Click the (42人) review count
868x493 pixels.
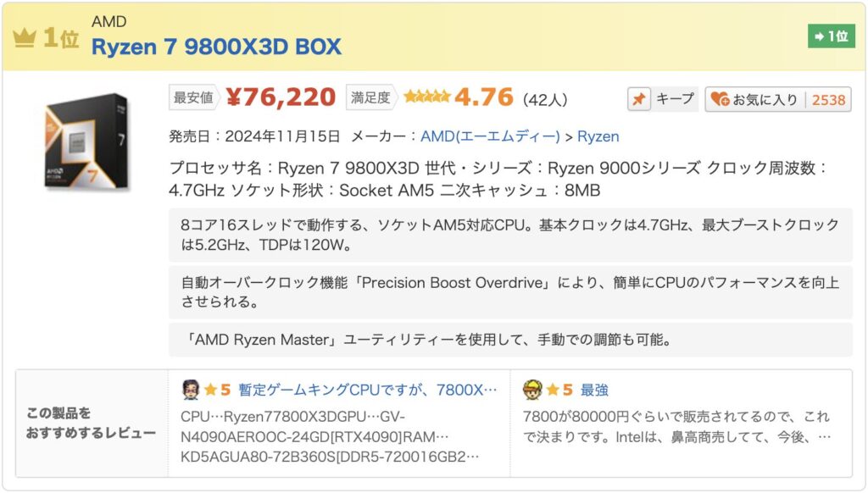545,99
